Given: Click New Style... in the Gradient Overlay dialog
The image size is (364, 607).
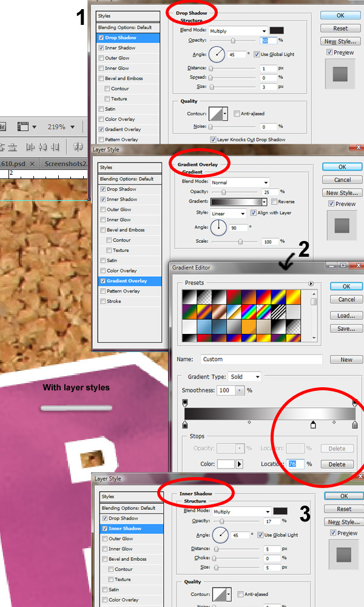Looking at the screenshot, I should click(342, 193).
